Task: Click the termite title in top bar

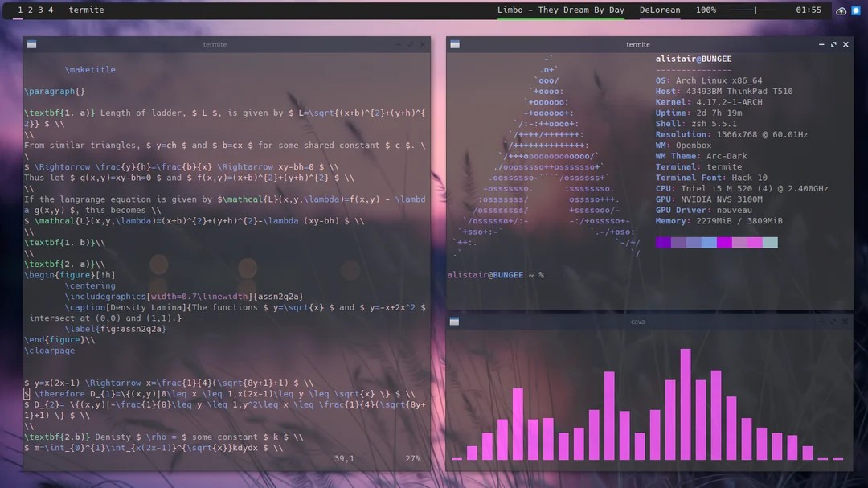Action: pos(86,10)
